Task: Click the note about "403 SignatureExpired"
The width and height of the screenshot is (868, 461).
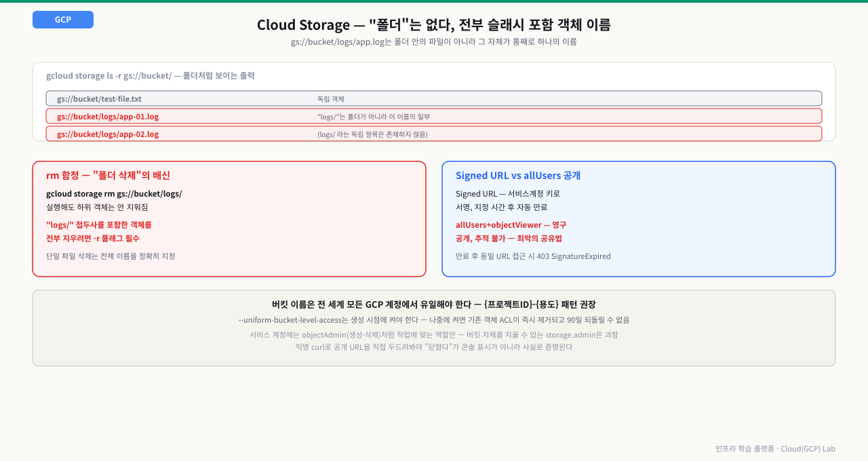Action: click(533, 256)
